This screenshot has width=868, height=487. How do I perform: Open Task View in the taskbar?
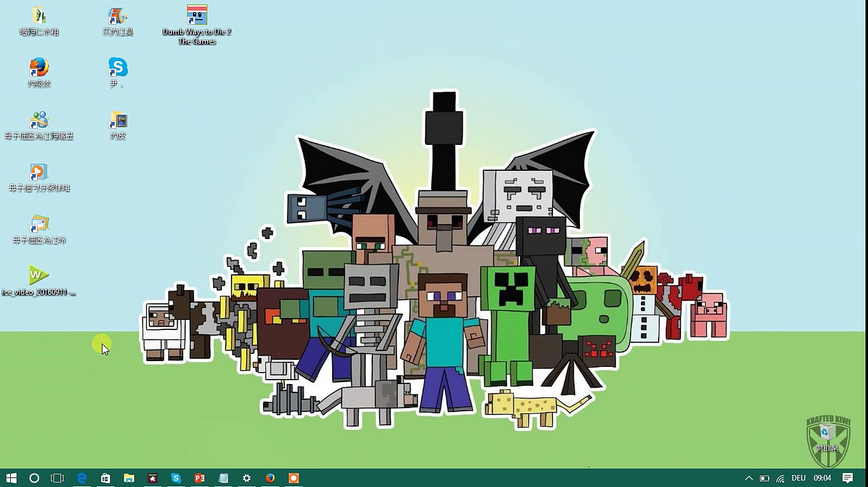pyautogui.click(x=57, y=478)
